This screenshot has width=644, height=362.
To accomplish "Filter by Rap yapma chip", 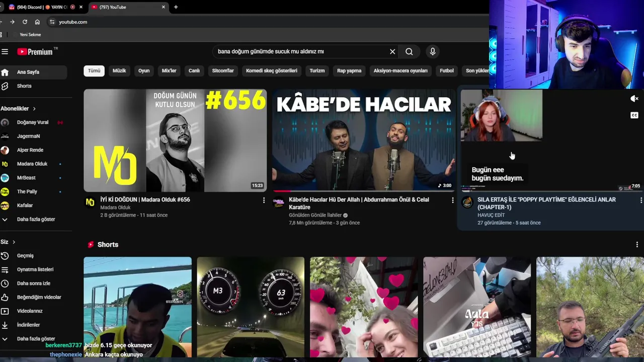I will pyautogui.click(x=349, y=71).
